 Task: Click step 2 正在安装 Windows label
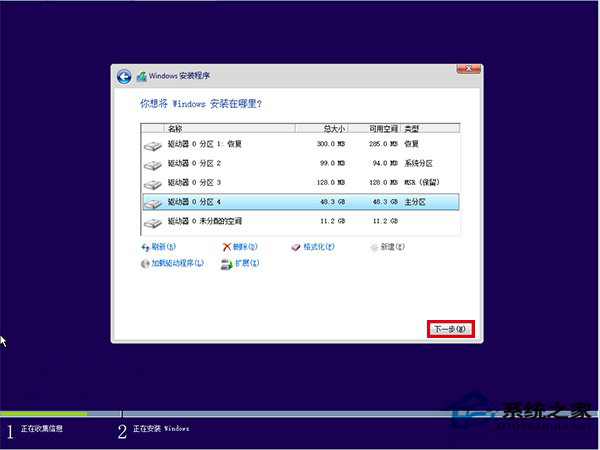pyautogui.click(x=161, y=429)
